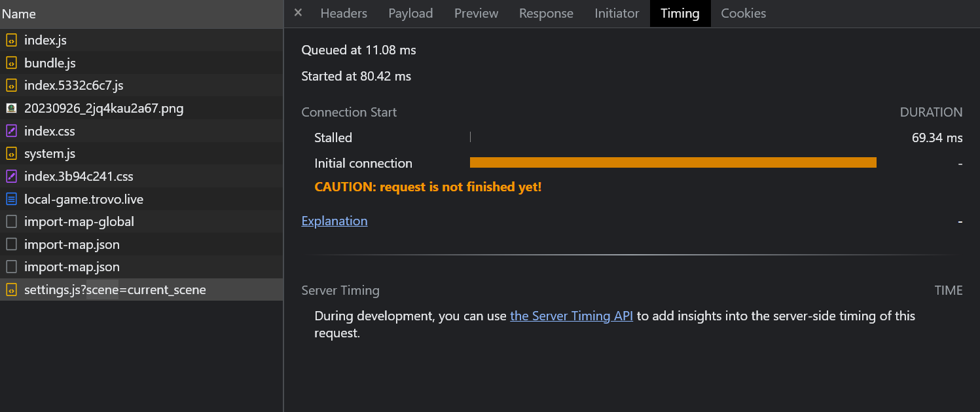Click the script icon next to bundle.js
Screen dimensions: 980x412
[11, 64]
